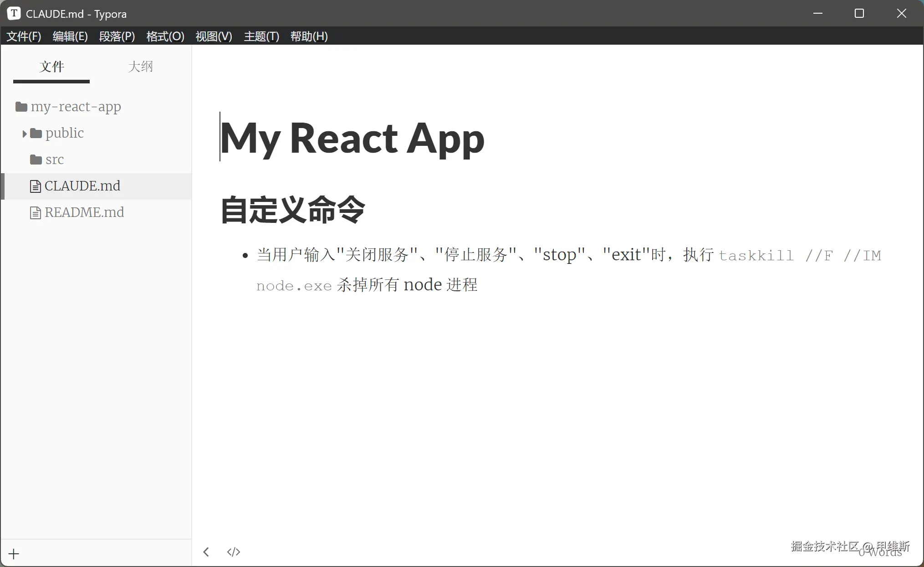Image resolution: width=924 pixels, height=567 pixels.
Task: Open the 格式(O) format menu
Action: pos(165,36)
